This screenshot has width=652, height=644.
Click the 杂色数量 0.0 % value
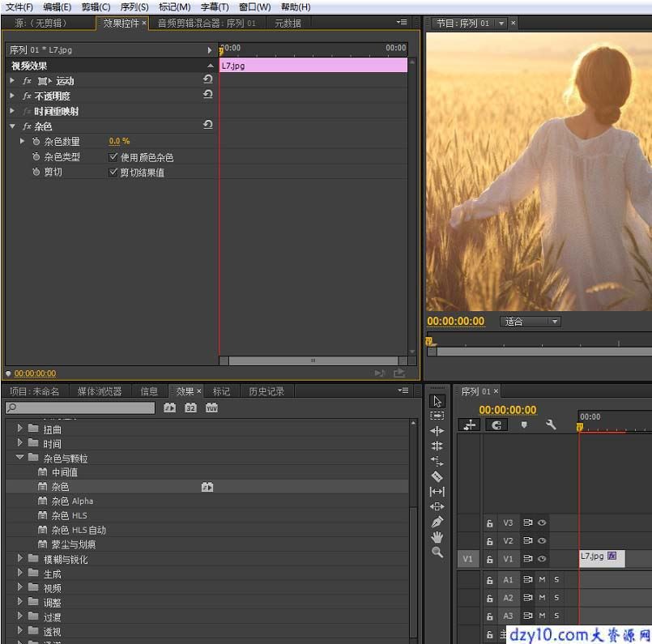119,141
